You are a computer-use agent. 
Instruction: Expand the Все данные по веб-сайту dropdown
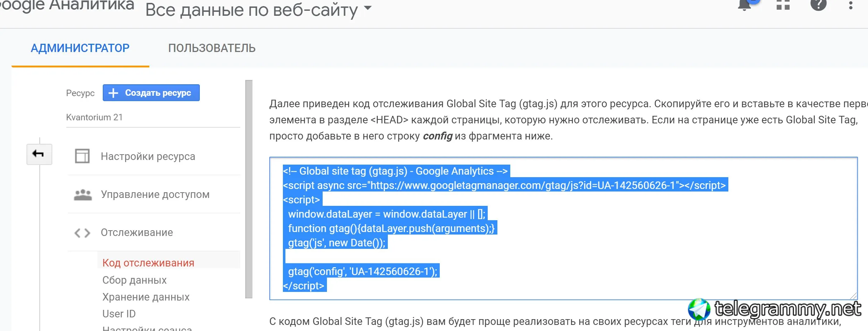pos(259,10)
